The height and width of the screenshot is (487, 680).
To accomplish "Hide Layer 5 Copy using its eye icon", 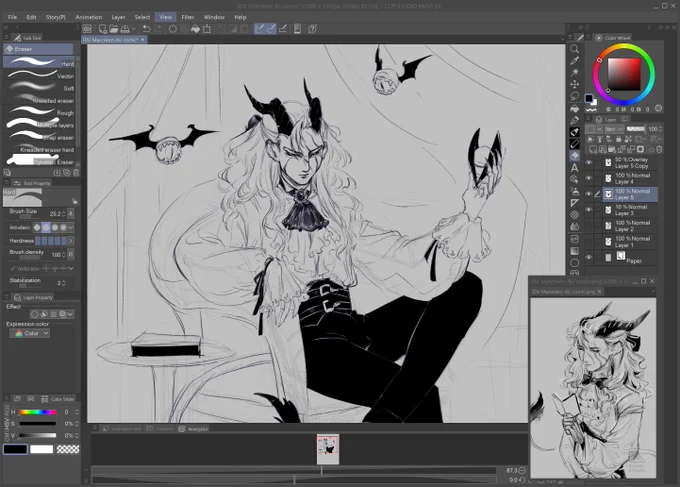I will [x=588, y=163].
